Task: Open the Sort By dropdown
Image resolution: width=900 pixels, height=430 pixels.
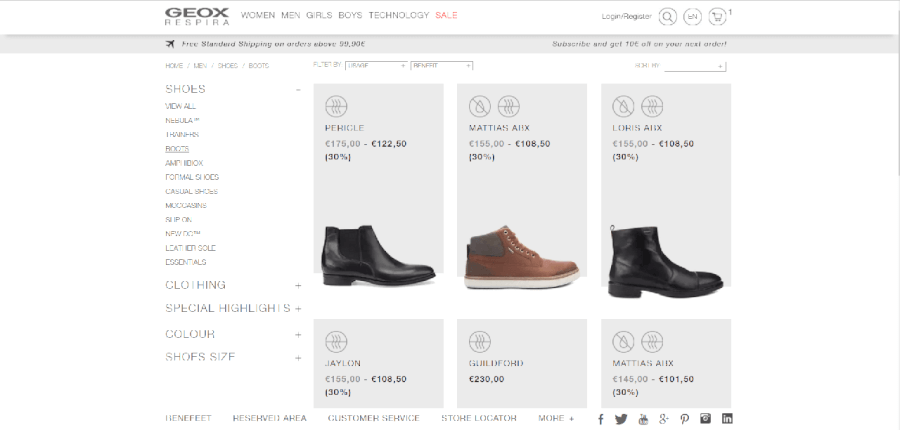Action: pos(694,65)
